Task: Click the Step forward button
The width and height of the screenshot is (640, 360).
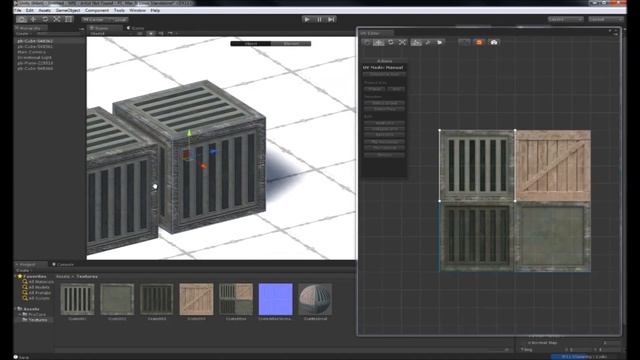Action: tap(331, 19)
